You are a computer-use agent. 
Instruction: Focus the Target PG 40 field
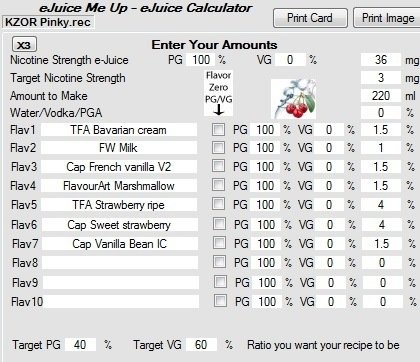point(80,345)
